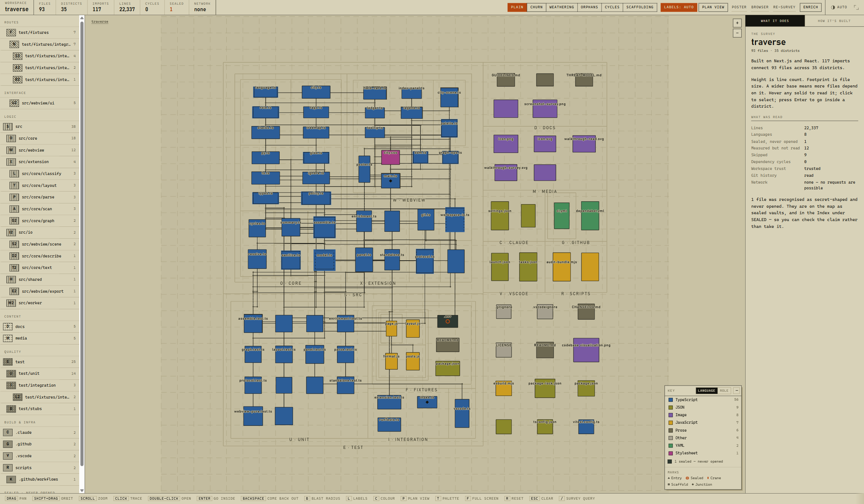Switch the key to Role view

click(724, 391)
